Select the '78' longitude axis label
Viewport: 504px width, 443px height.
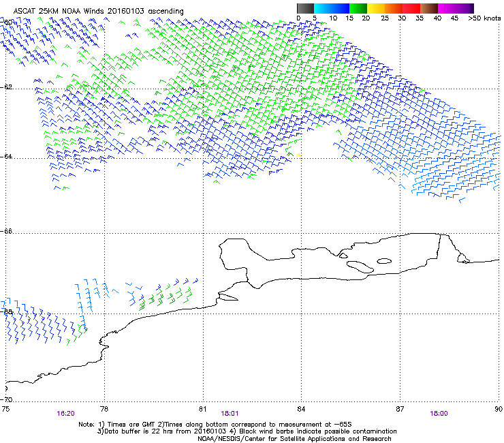point(104,409)
